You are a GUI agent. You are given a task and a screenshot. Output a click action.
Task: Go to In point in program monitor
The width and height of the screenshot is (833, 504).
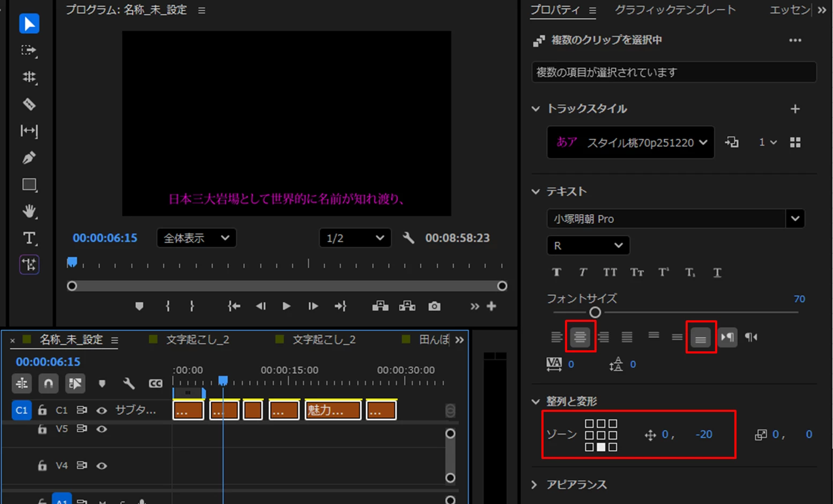pos(234,306)
